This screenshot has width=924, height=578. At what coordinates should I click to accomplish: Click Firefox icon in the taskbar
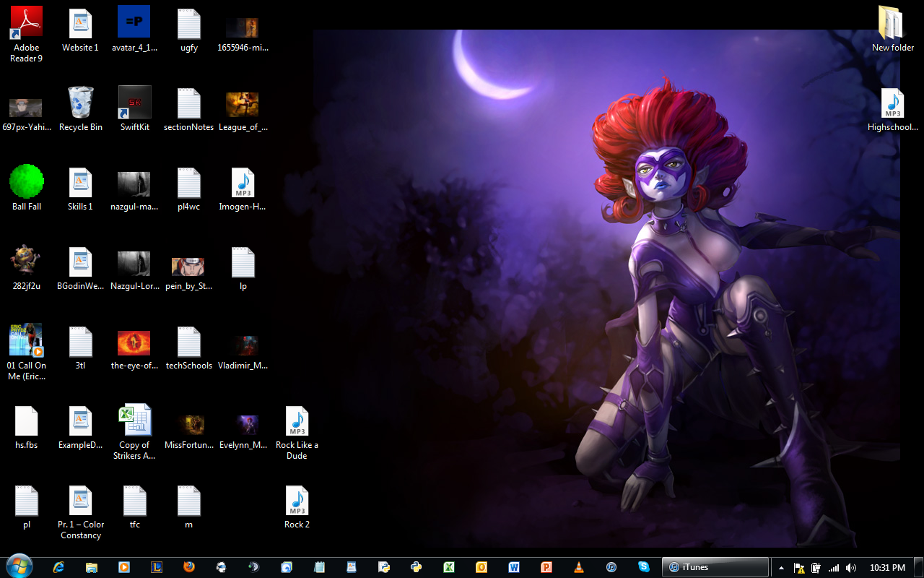(189, 567)
